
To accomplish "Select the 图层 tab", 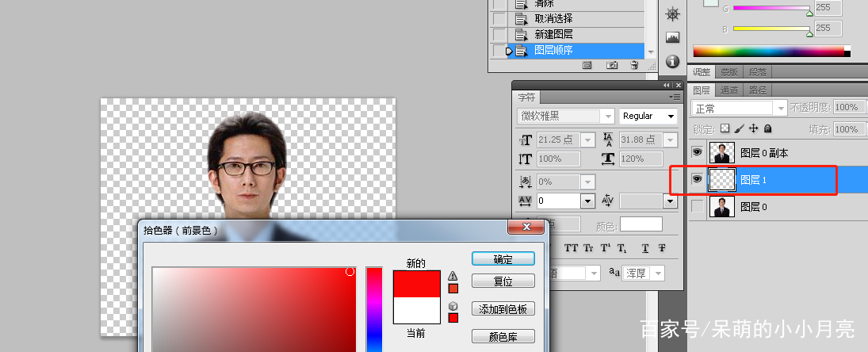I will pyautogui.click(x=702, y=90).
